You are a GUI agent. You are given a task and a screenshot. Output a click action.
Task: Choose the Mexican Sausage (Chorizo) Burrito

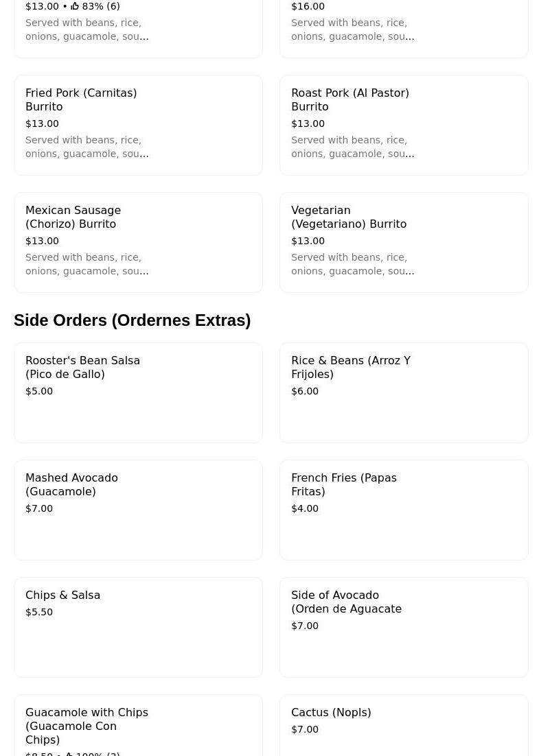tap(138, 242)
